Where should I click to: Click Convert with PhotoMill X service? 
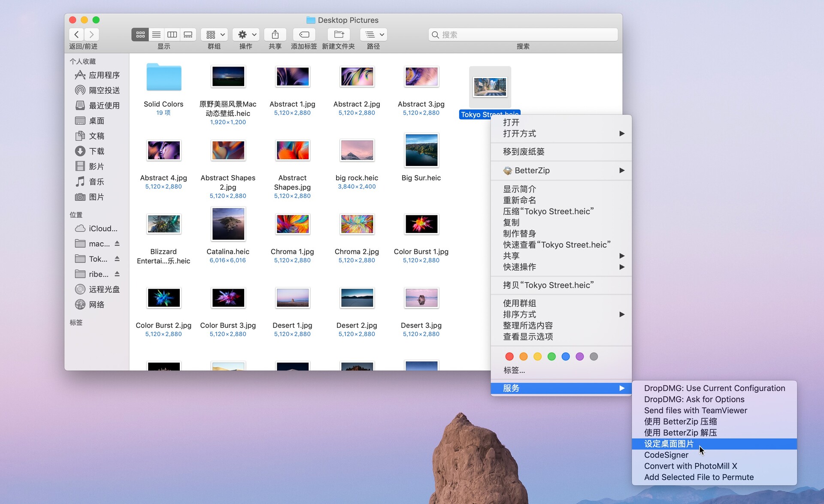point(690,466)
